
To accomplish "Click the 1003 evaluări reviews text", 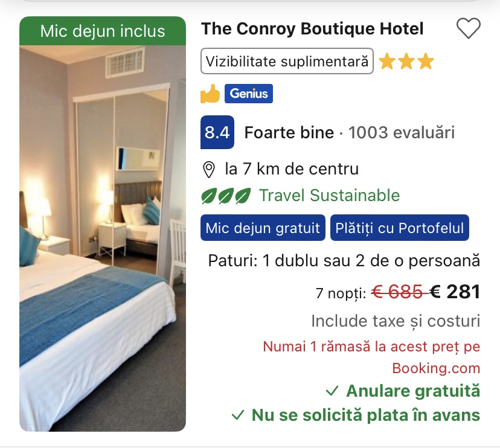I will click(x=401, y=132).
